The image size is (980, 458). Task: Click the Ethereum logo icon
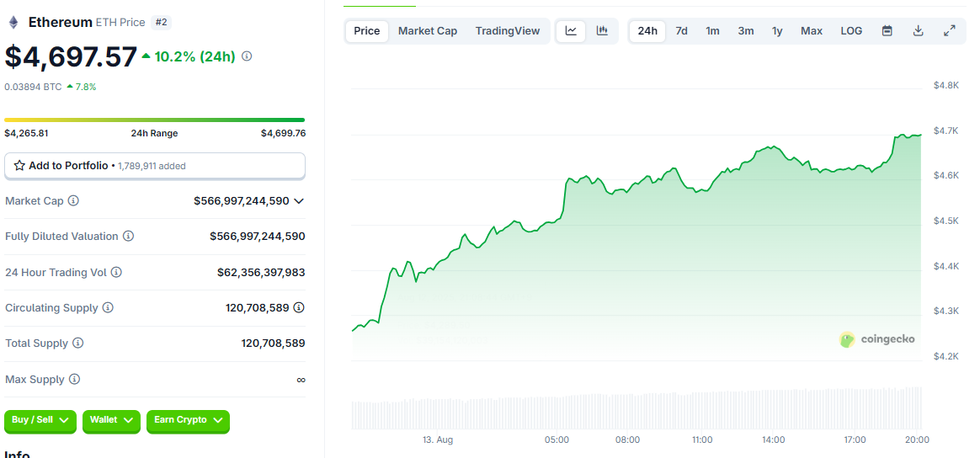point(13,23)
